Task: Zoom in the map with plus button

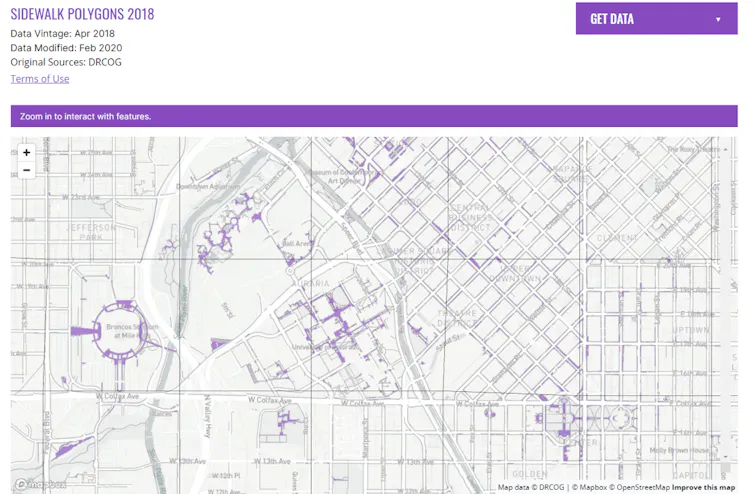Action: click(x=26, y=152)
